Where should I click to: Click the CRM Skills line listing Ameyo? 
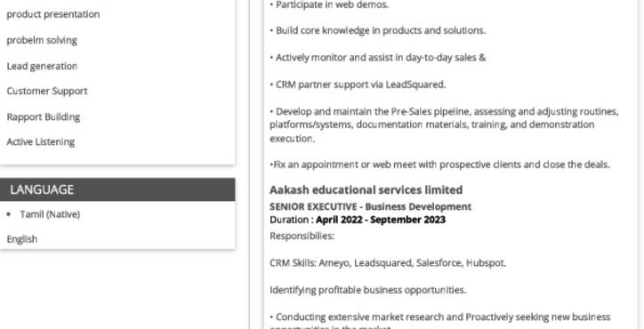pyautogui.click(x=388, y=262)
